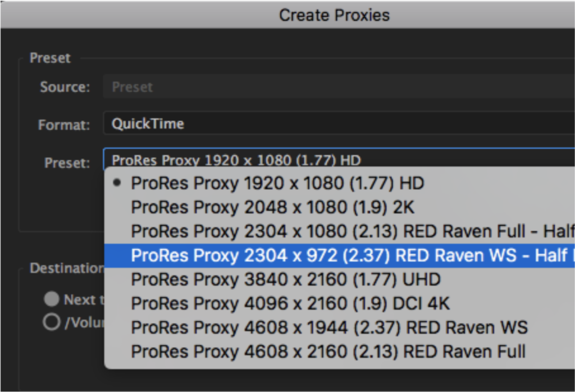
Task: Choose ProRes Proxy 3840 x 2160 UHD preset
Action: coord(340,280)
